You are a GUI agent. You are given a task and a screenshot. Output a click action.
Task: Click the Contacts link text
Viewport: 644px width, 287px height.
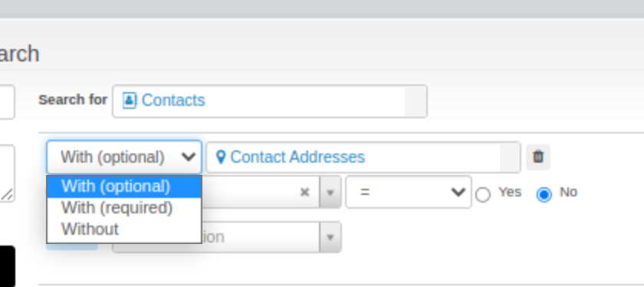173,101
